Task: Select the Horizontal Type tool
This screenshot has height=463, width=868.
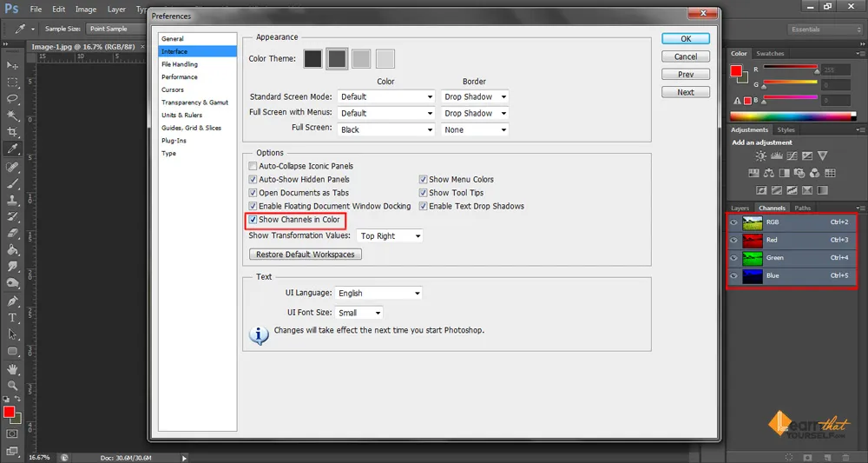Action: (x=12, y=318)
